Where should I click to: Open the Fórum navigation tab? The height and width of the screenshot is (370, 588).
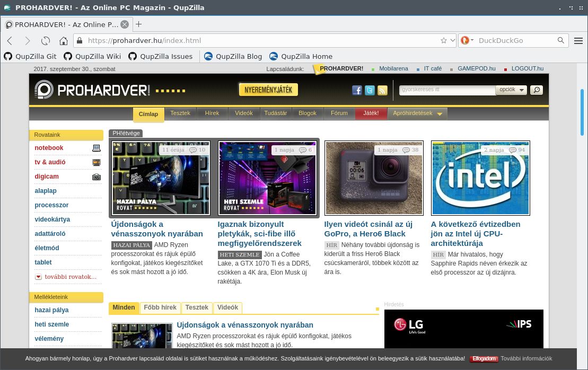tap(339, 113)
